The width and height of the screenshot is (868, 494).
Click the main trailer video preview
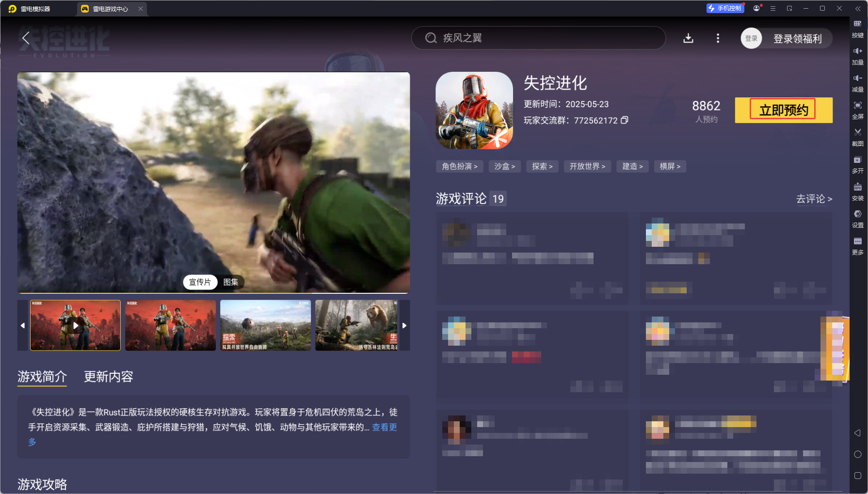[x=213, y=182]
